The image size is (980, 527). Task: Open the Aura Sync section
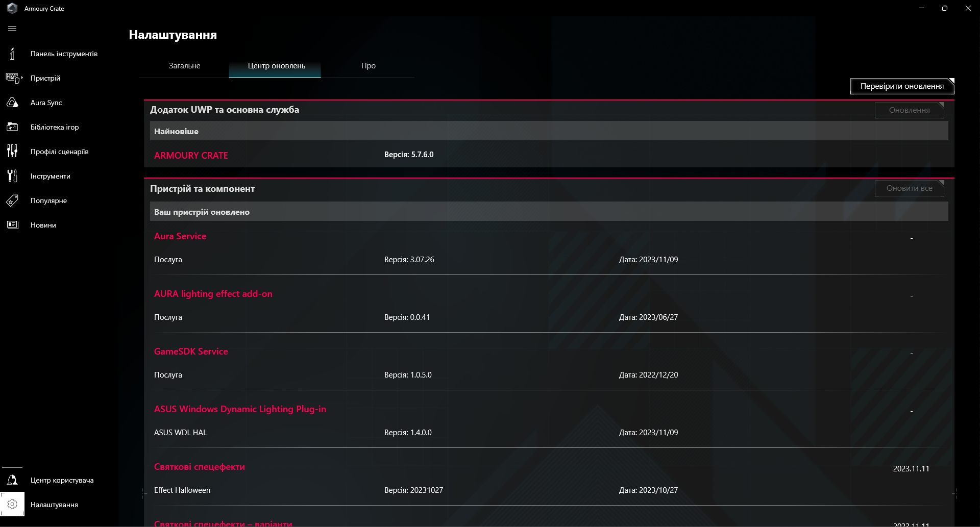pos(12,103)
